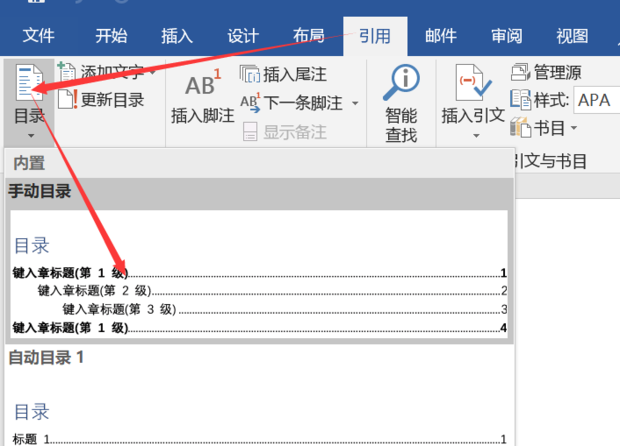Click the 显示备注 icon
The width and height of the screenshot is (620, 446).
click(250, 132)
